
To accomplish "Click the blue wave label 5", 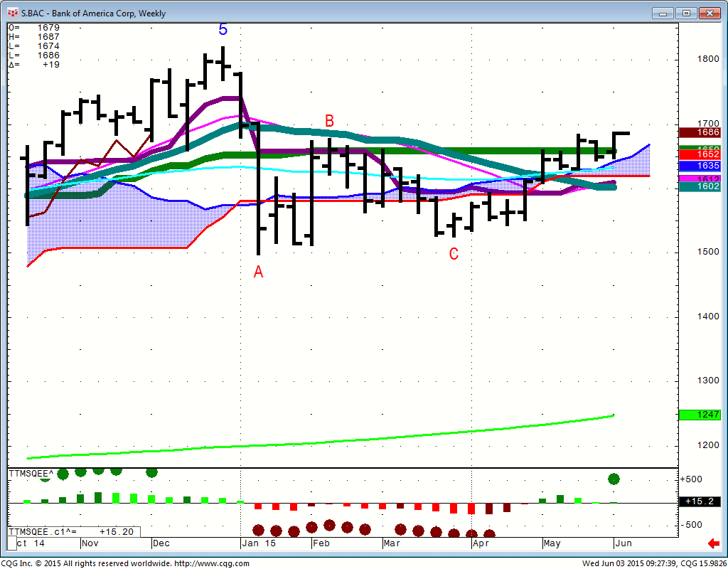I will (223, 30).
